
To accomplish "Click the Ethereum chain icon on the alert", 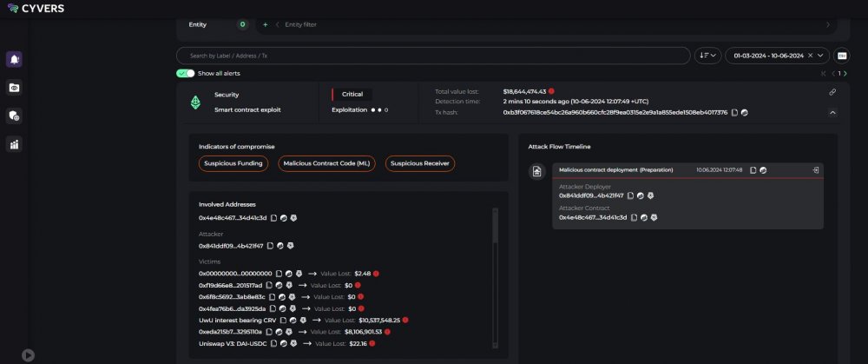I will pyautogui.click(x=195, y=103).
